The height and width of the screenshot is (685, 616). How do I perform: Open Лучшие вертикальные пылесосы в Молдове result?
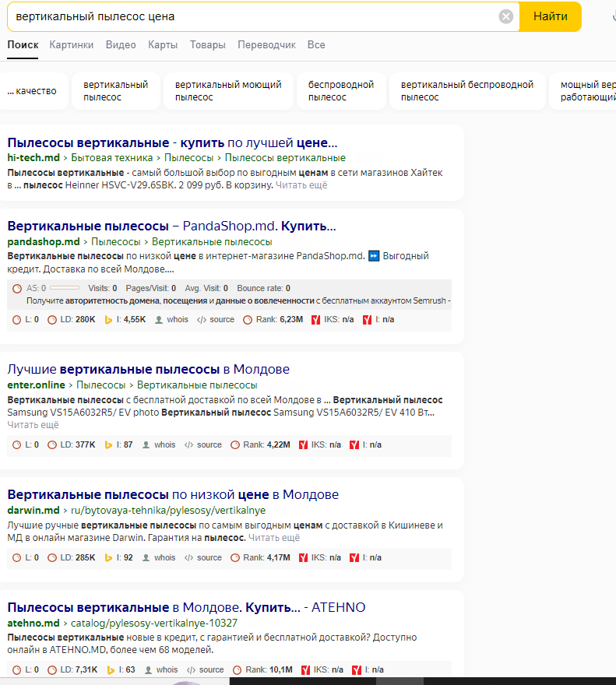(x=148, y=369)
